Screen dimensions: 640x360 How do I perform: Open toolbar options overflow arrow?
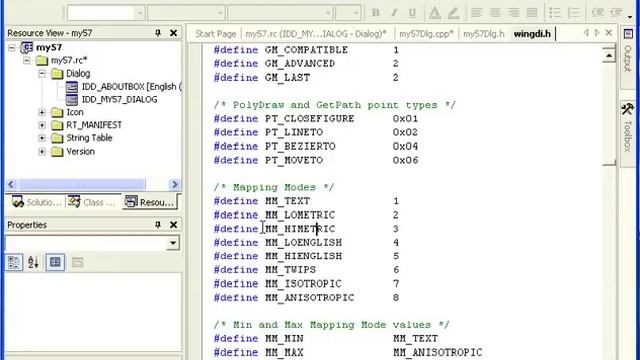pyautogui.click(x=630, y=17)
